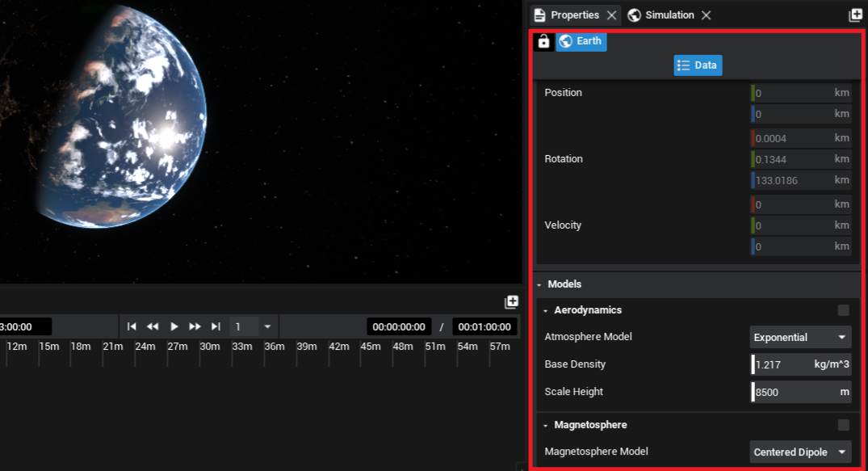This screenshot has width=868, height=471.
Task: Select the green-axis Position field
Action: click(800, 93)
